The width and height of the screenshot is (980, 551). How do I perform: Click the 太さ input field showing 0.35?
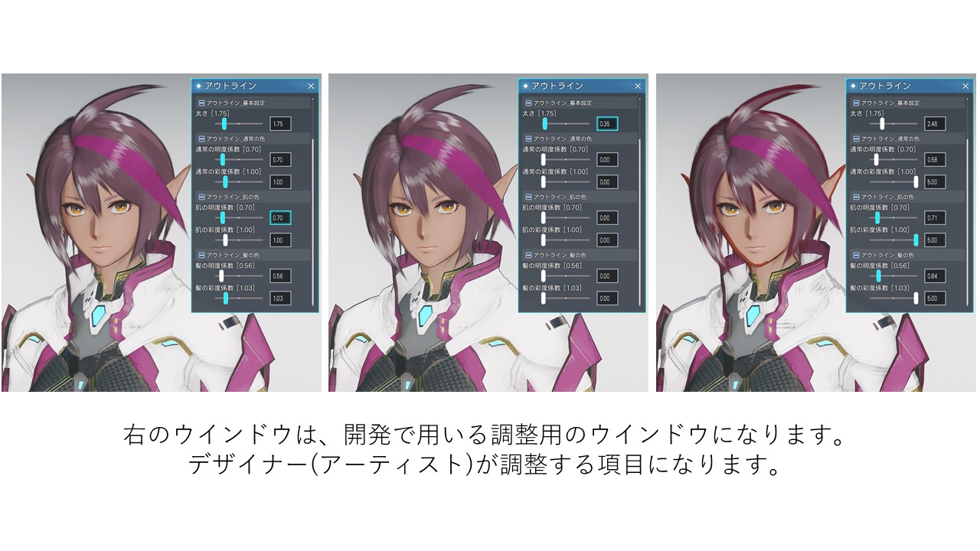point(606,123)
